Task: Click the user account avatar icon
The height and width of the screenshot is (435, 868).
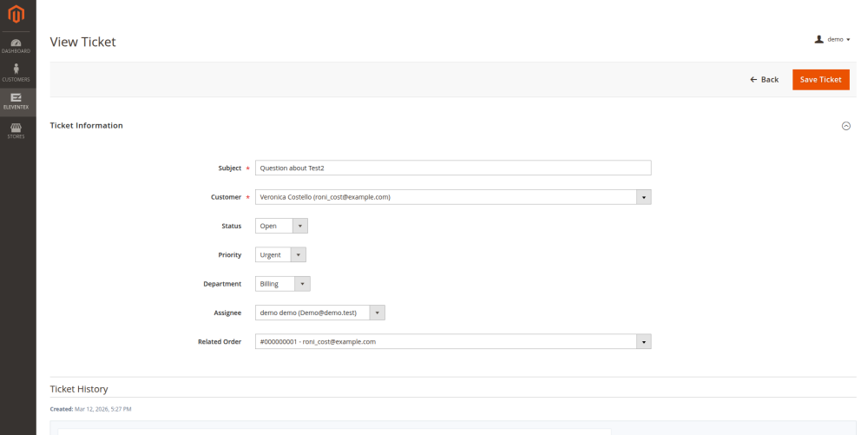Action: [819, 39]
